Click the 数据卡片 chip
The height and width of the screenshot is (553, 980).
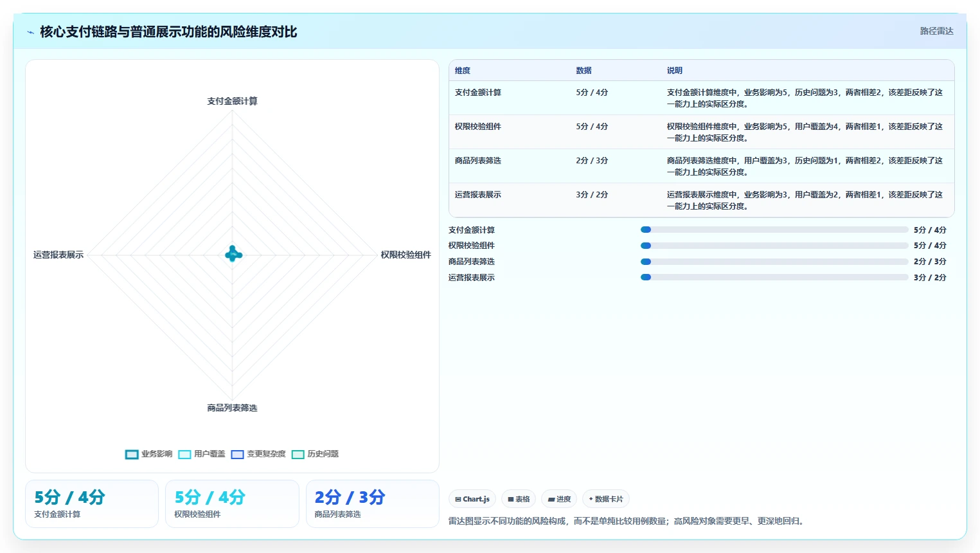click(606, 499)
